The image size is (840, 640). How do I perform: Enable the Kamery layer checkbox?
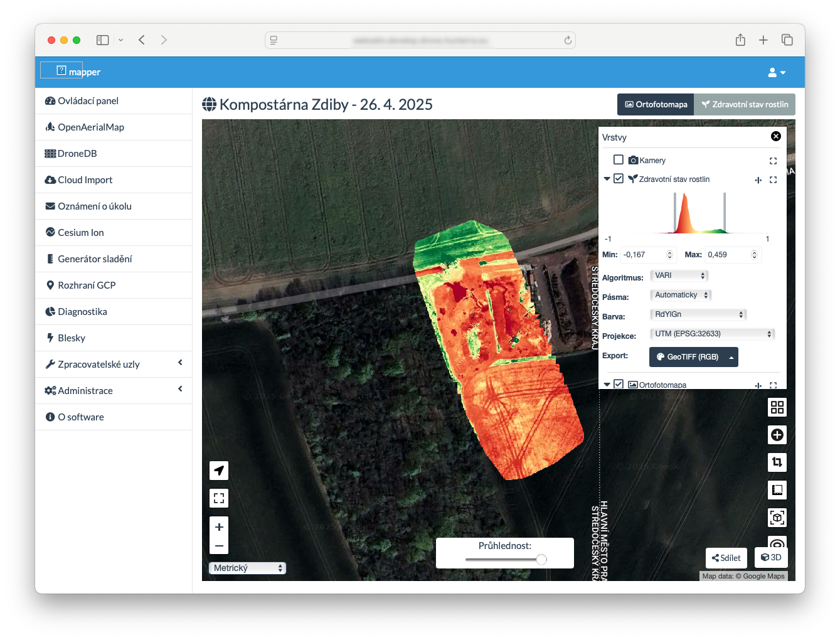619,160
